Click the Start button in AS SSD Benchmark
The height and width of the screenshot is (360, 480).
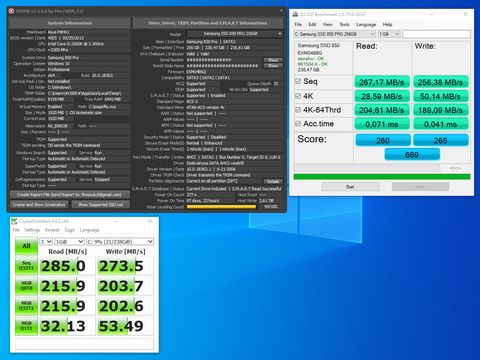coord(350,187)
